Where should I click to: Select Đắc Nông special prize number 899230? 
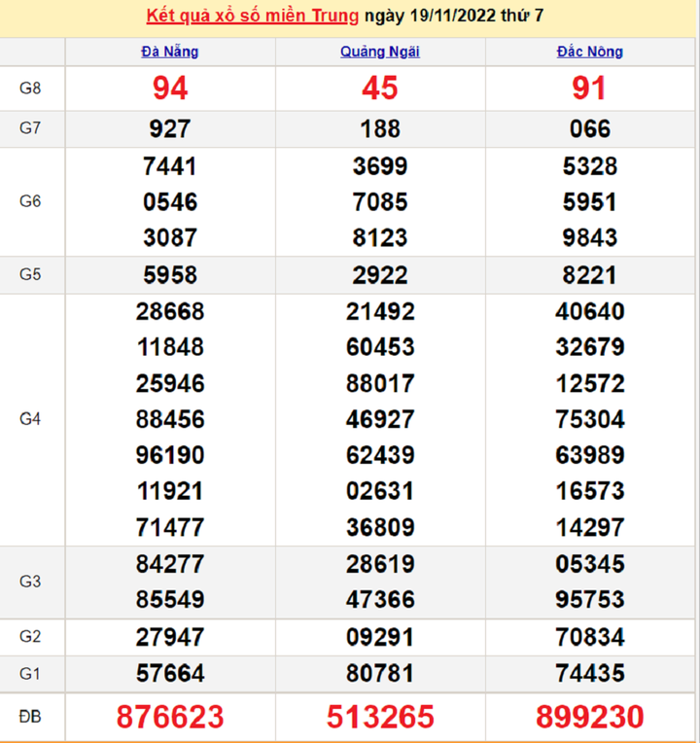[x=590, y=718]
